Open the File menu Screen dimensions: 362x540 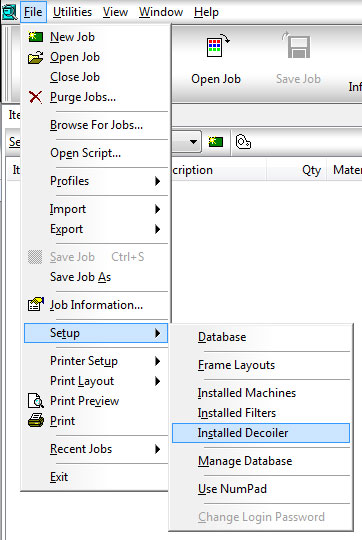click(x=33, y=12)
